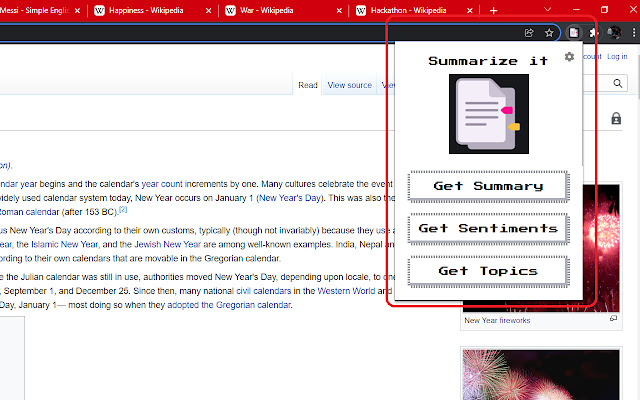The width and height of the screenshot is (640, 400).
Task: Expand the tab search dropdown arrow
Action: [x=547, y=9]
